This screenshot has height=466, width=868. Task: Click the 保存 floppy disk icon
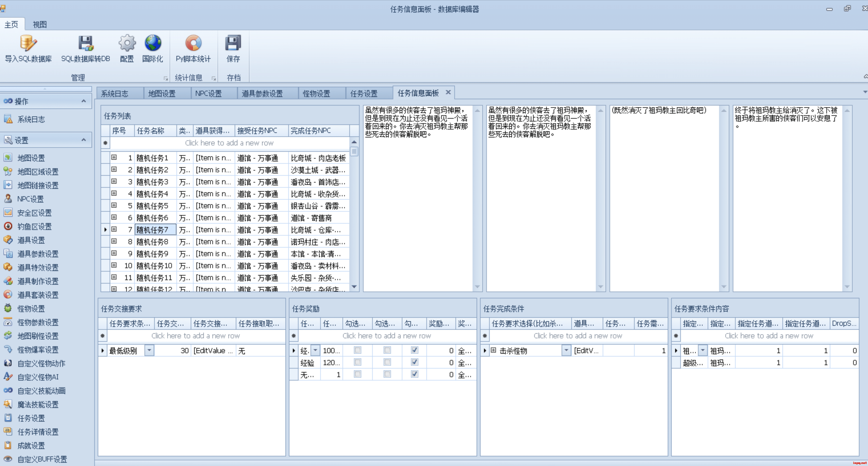233,43
